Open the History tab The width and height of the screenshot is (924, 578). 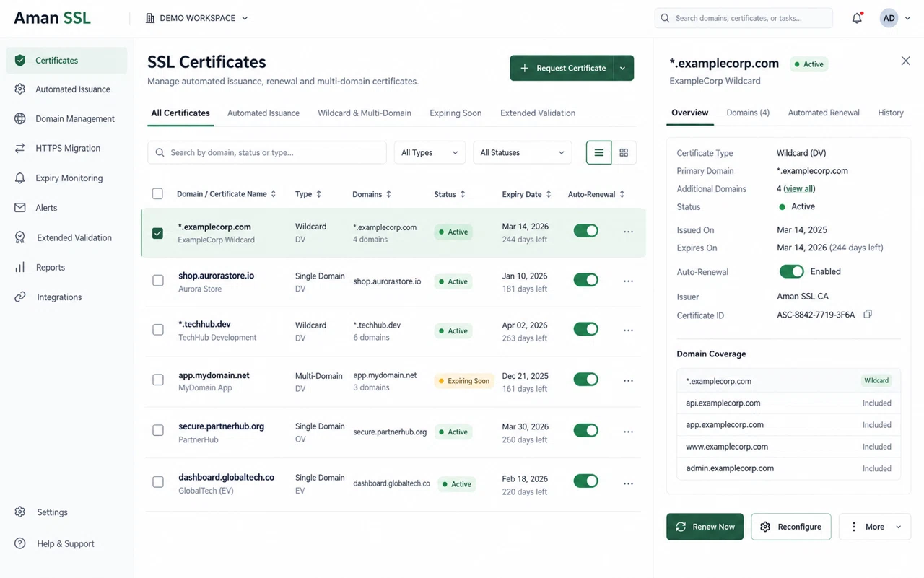coord(891,113)
